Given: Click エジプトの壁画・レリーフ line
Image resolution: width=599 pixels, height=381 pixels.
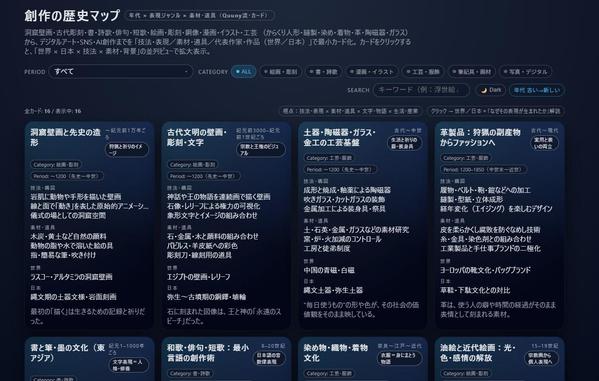Looking at the screenshot, I should 199,277.
